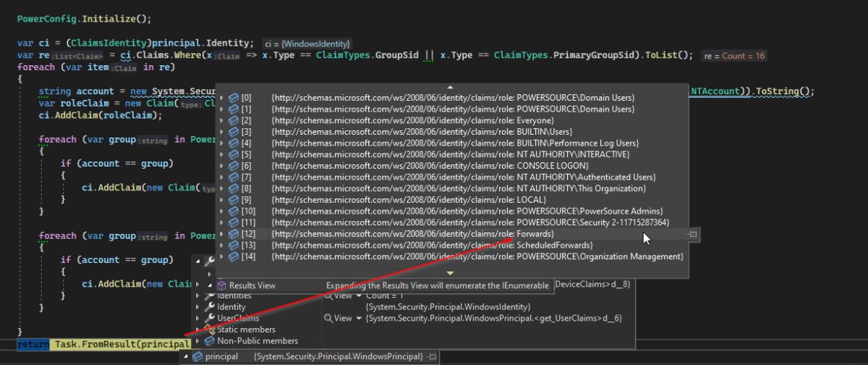Expand claim item [6] CONSOLE LOGON
The image size is (868, 365).
point(222,166)
